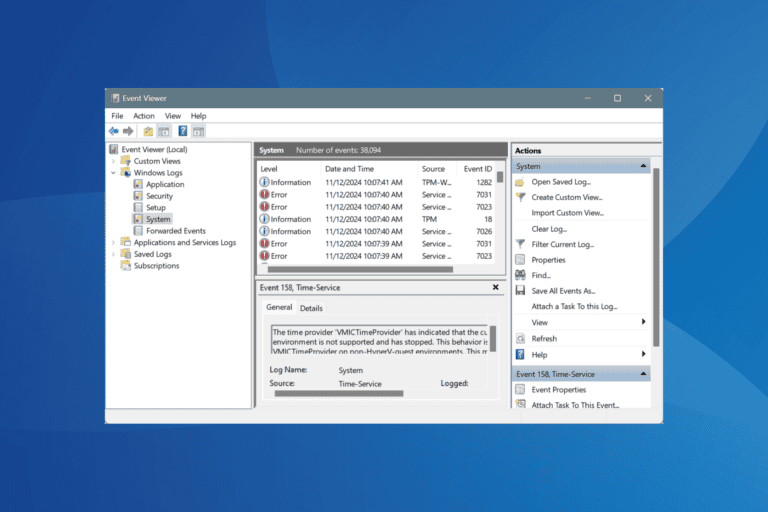Click the blue Help question-mark toolbar icon
768x512 pixels.
coord(182,131)
